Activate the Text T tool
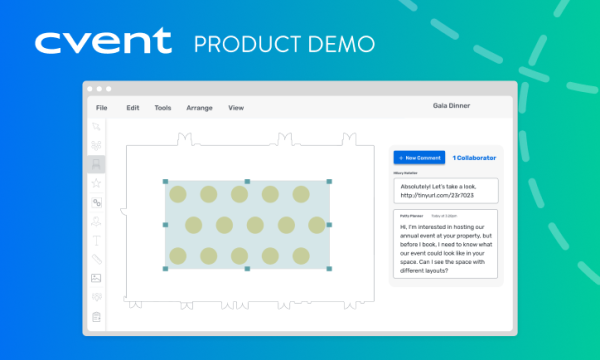The width and height of the screenshot is (600, 360). click(x=96, y=241)
